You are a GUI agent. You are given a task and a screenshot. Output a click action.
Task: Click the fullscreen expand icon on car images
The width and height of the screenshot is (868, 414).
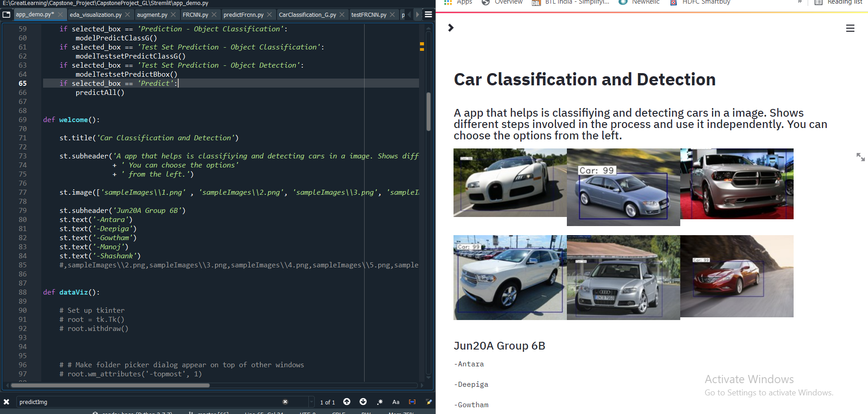click(x=860, y=157)
